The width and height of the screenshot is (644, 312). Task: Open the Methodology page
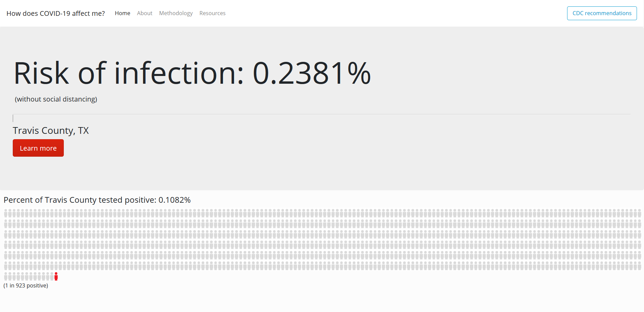coord(176,13)
